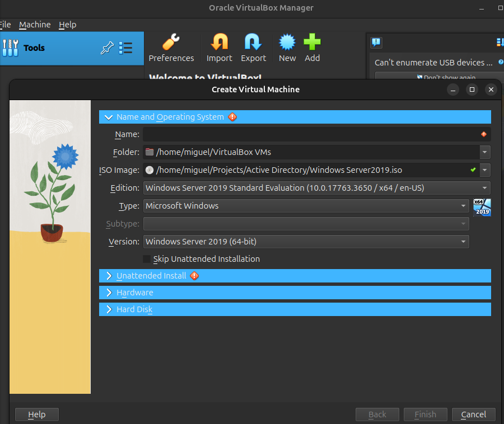The width and height of the screenshot is (504, 424).
Task: Click the Tools wrench icon in sidebar
Action: [10, 48]
